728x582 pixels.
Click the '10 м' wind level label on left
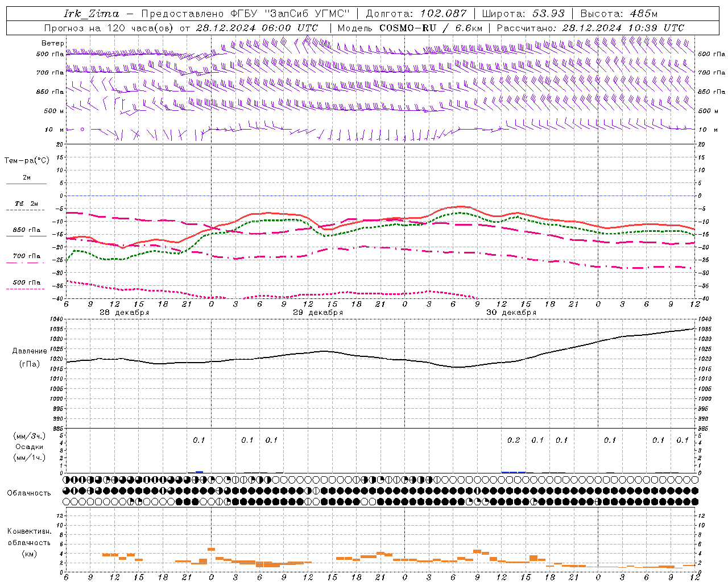pos(53,130)
